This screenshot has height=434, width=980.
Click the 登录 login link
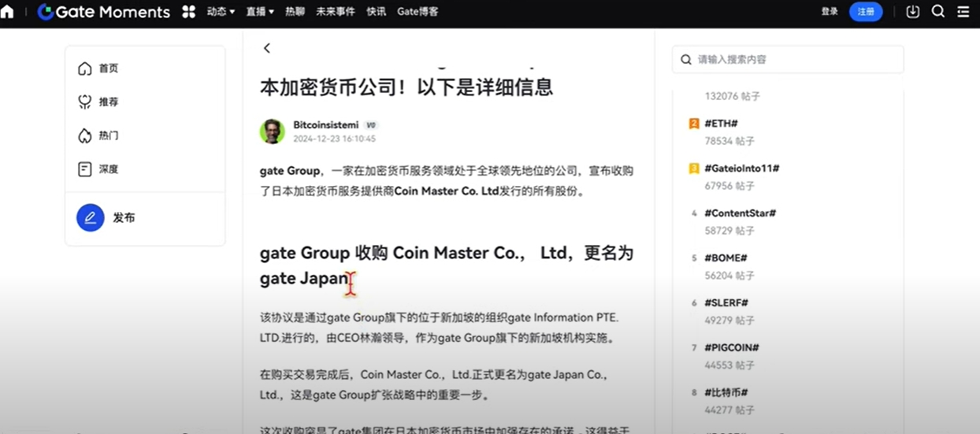coord(830,12)
